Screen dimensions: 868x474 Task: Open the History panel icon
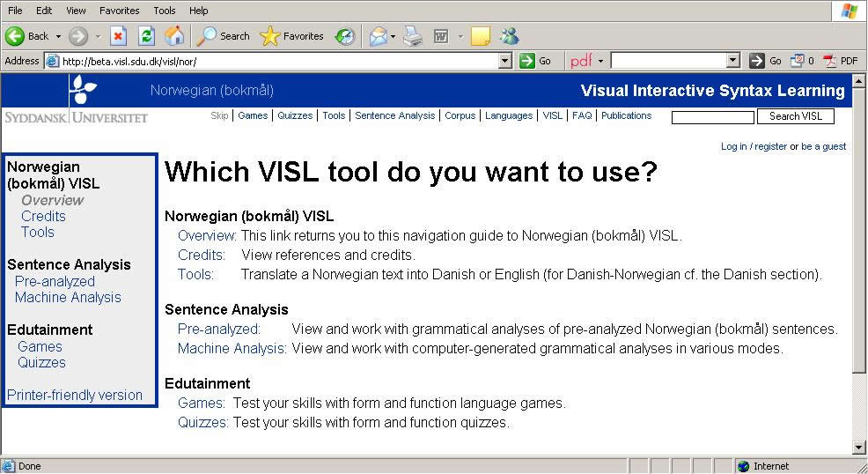tap(345, 36)
